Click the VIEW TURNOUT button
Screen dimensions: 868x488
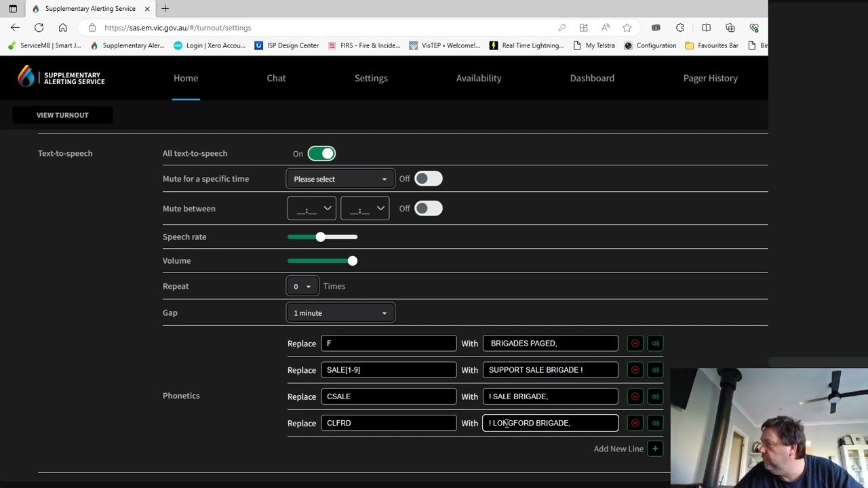[x=62, y=115]
